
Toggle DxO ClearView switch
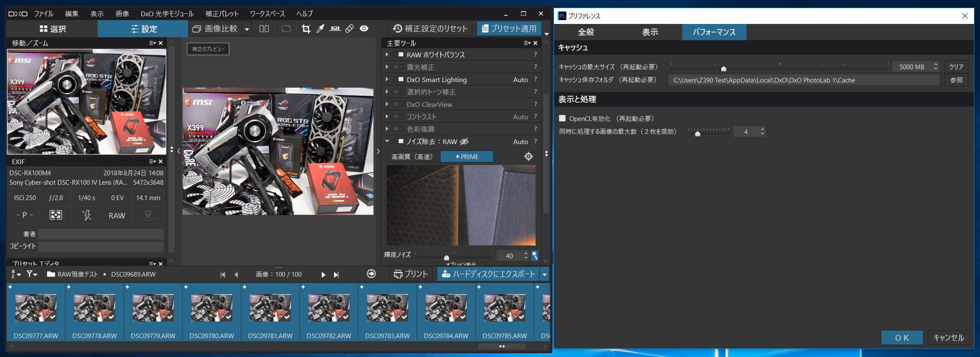[399, 104]
